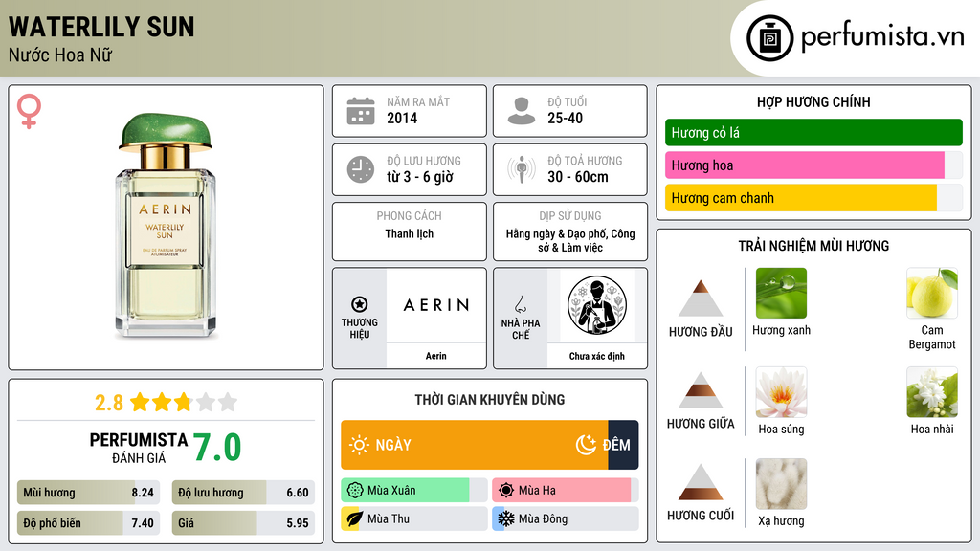Click the moon icon beside Đêm
Viewport: 980px width, 551px height.
point(586,445)
